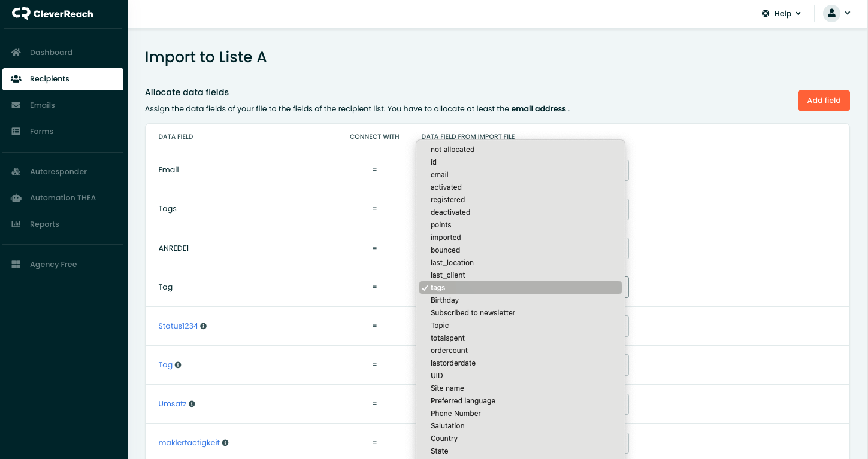Open the account dropdown arrow

[x=848, y=13]
